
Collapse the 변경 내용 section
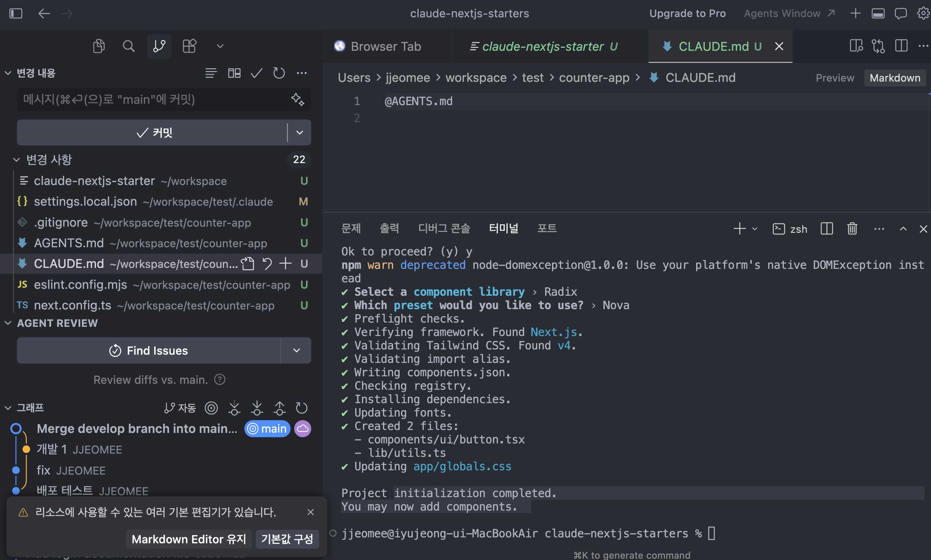point(8,73)
